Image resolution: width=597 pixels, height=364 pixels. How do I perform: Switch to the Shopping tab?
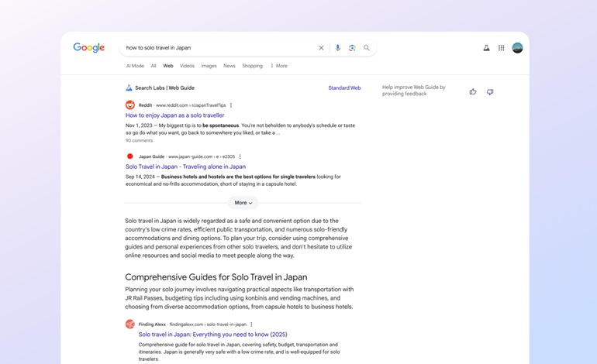pos(253,66)
